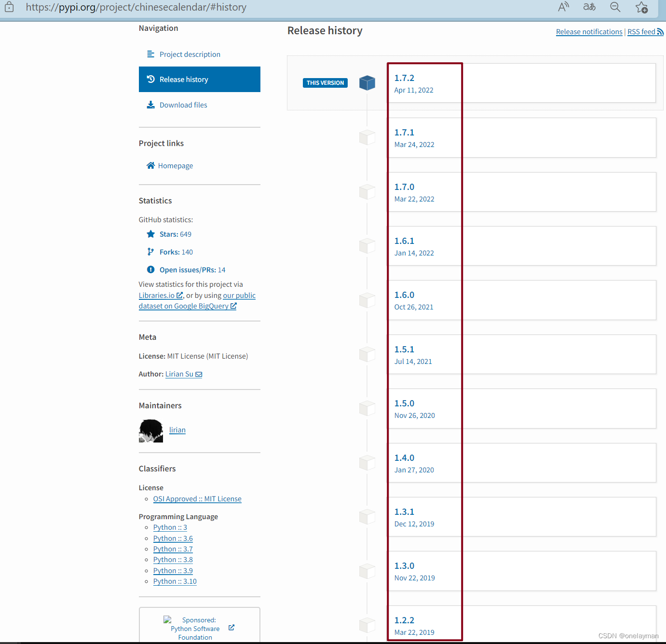Screen dimensions: 666x644
Task: Click the cube icon beside version 1.5.1
Action: [x=367, y=354]
